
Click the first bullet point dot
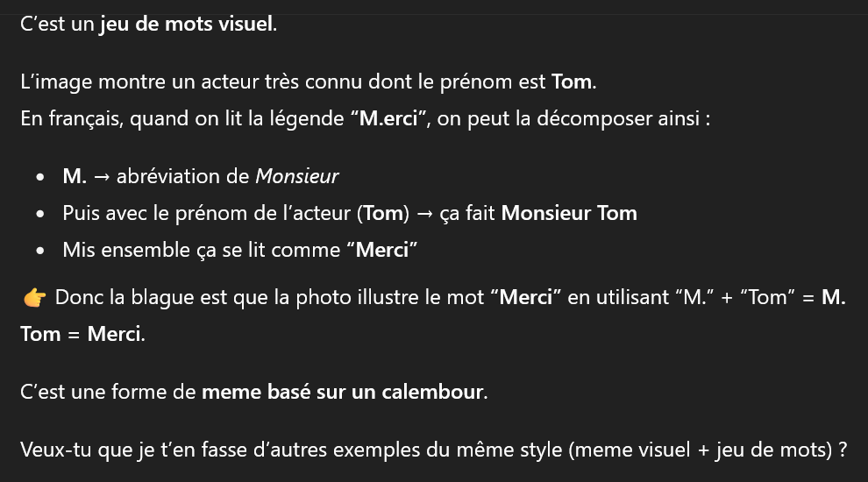coord(39,177)
